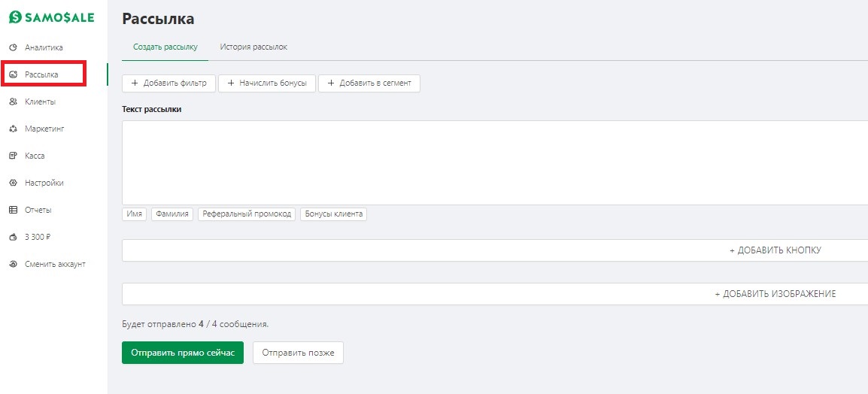The width and height of the screenshot is (868, 394).
Task: Click the green Отправить прямо сейчас button
Action: point(183,353)
